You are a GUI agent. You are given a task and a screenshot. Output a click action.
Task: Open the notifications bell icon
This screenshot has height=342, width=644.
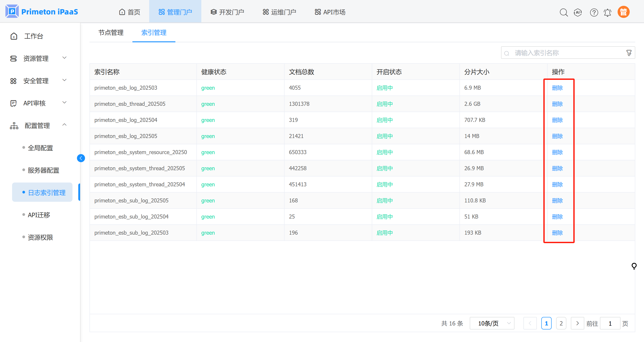pos(608,12)
